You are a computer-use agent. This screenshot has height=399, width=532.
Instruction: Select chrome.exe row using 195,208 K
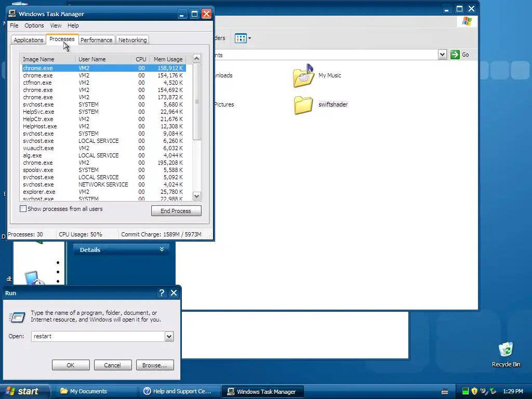pyautogui.click(x=103, y=163)
